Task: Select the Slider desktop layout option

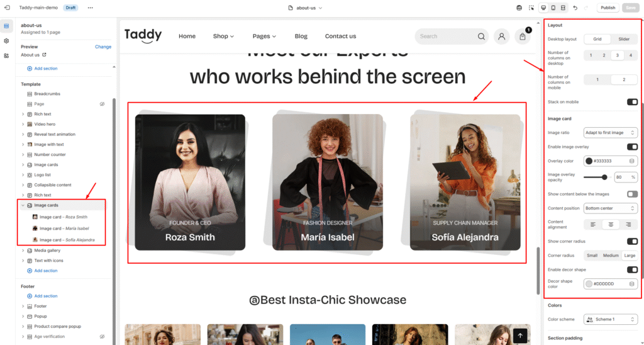Action: pos(624,39)
